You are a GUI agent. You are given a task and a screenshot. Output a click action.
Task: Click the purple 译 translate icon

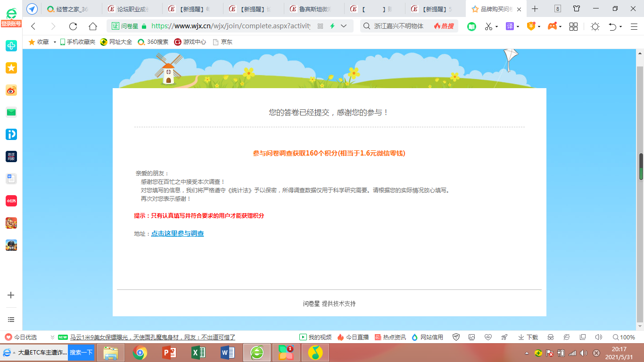pos(510,26)
